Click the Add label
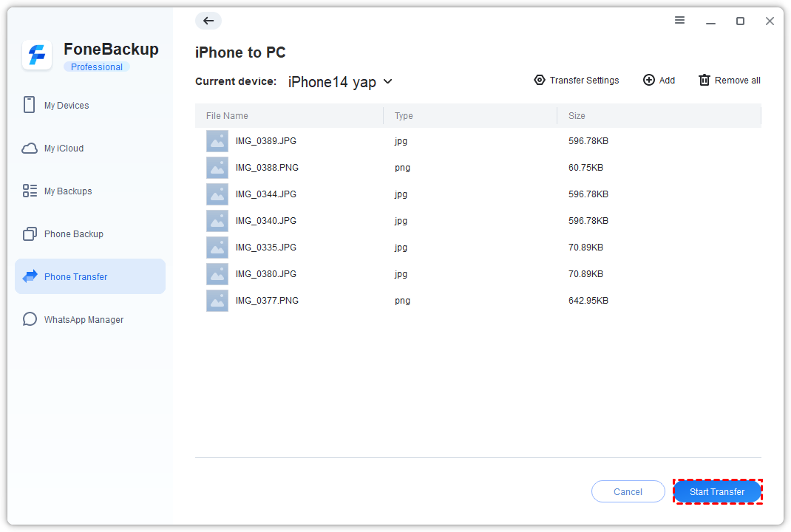Viewport: 791px width, 532px height. 667,81
